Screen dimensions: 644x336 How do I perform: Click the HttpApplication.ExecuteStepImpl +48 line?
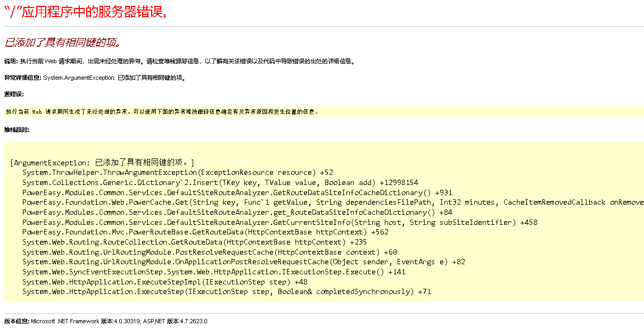pyautogui.click(x=164, y=282)
